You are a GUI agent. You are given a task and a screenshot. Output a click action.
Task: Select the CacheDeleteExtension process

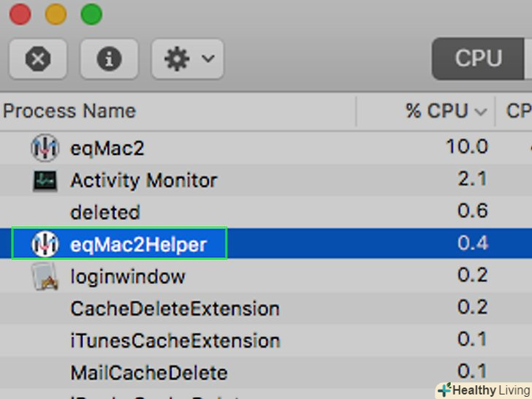pyautogui.click(x=175, y=309)
